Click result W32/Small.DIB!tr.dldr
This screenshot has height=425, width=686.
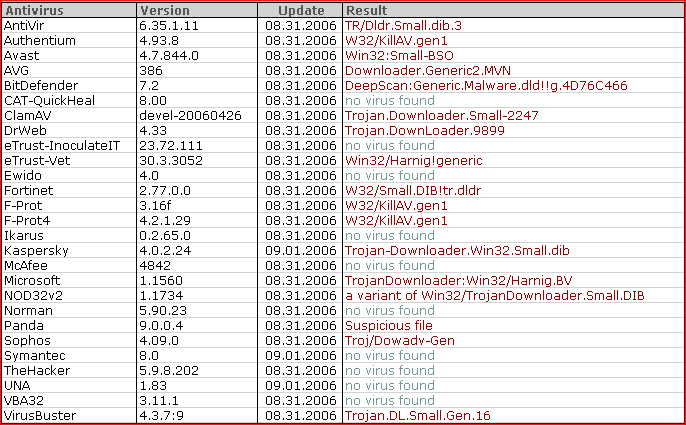(413, 190)
